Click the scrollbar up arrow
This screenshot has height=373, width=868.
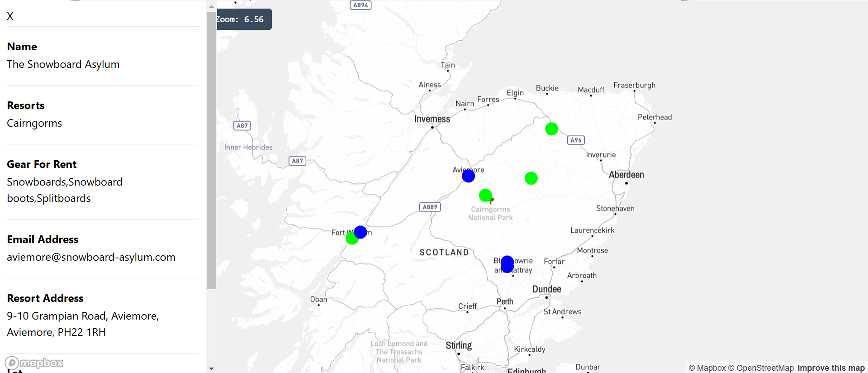[x=211, y=6]
